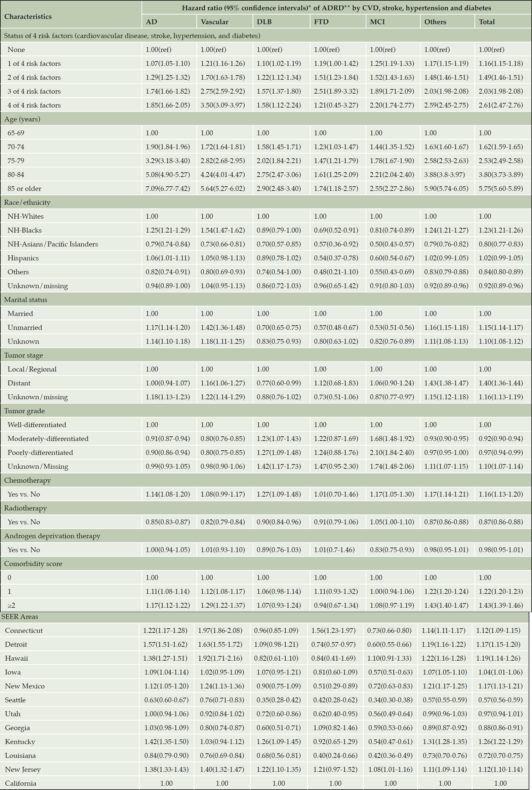Click the 'Characteristics' column header
Viewport: 532px width, 790px height.
click(28, 17)
